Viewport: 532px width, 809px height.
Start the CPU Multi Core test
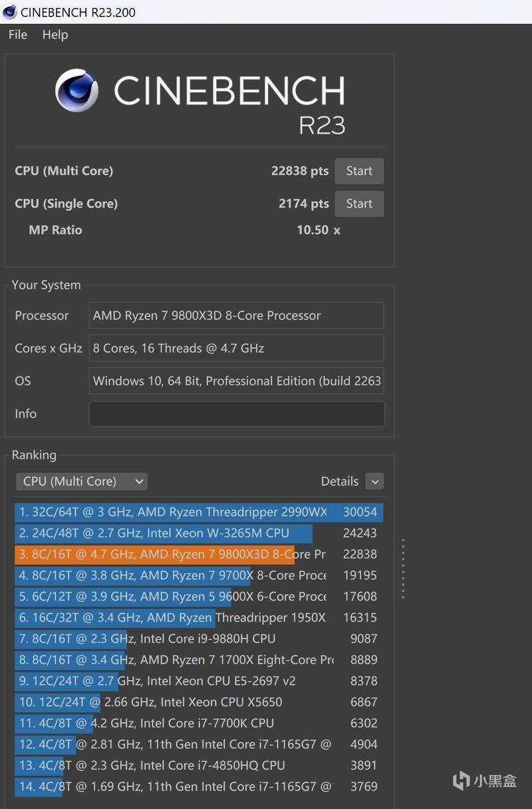[x=358, y=171]
